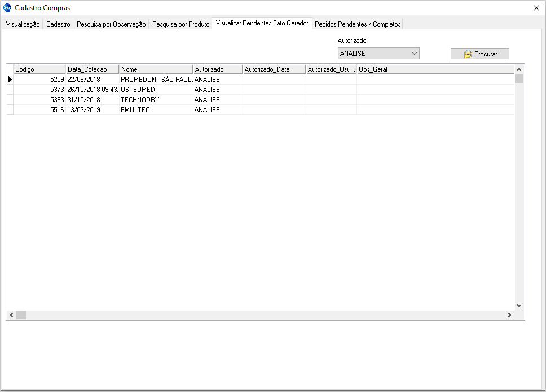Click the Nome column header
This screenshot has height=392, width=546.
[x=156, y=69]
